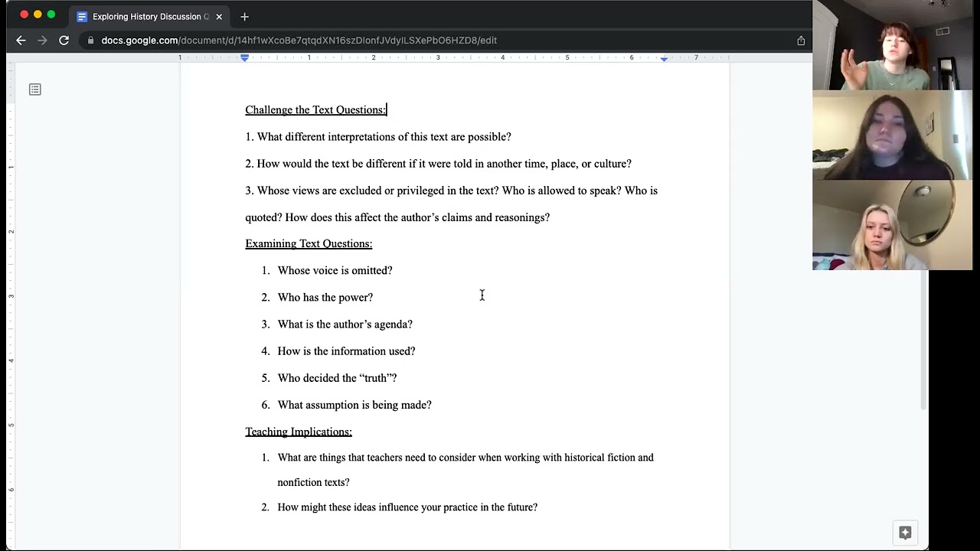This screenshot has width=980, height=551.
Task: Select middle video participant thumbnail
Action: 892,135
